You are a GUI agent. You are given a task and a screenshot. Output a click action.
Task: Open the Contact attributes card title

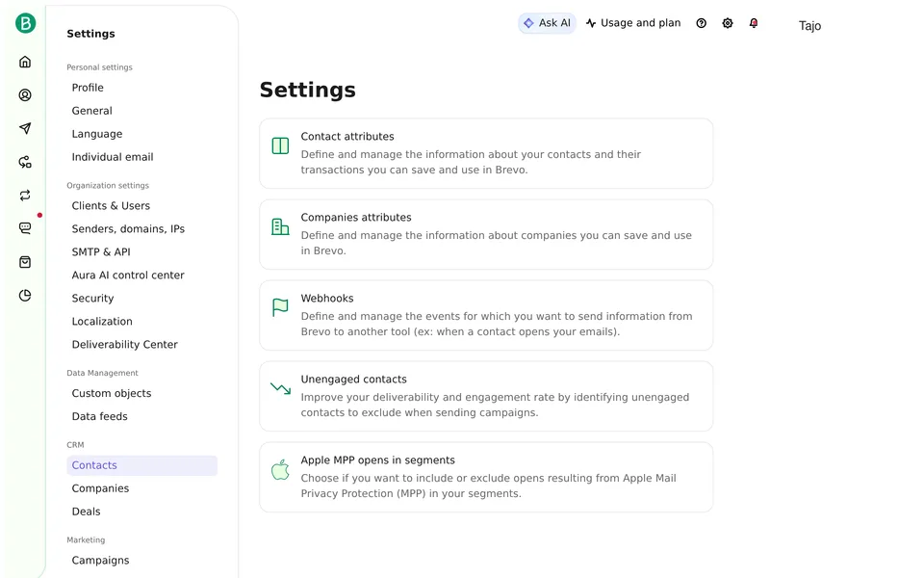tap(347, 136)
